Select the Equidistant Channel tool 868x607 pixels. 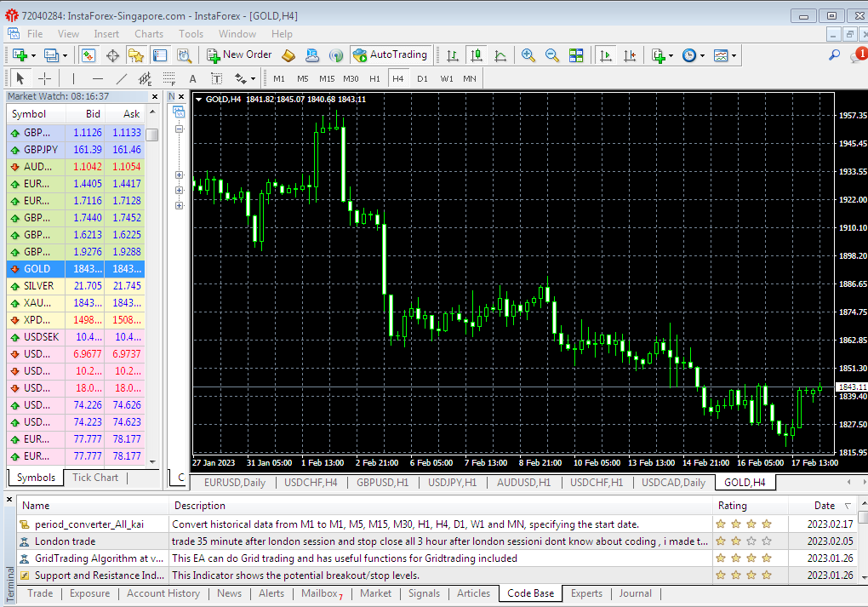point(145,78)
